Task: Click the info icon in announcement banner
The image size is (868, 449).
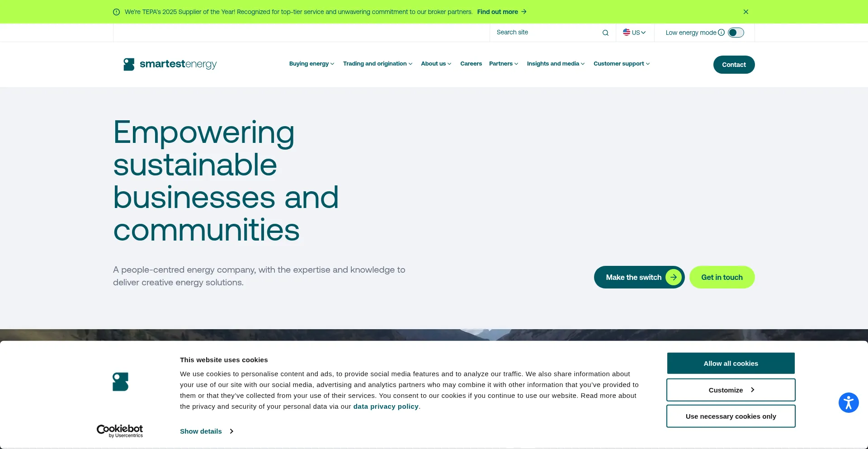Action: pos(116,12)
